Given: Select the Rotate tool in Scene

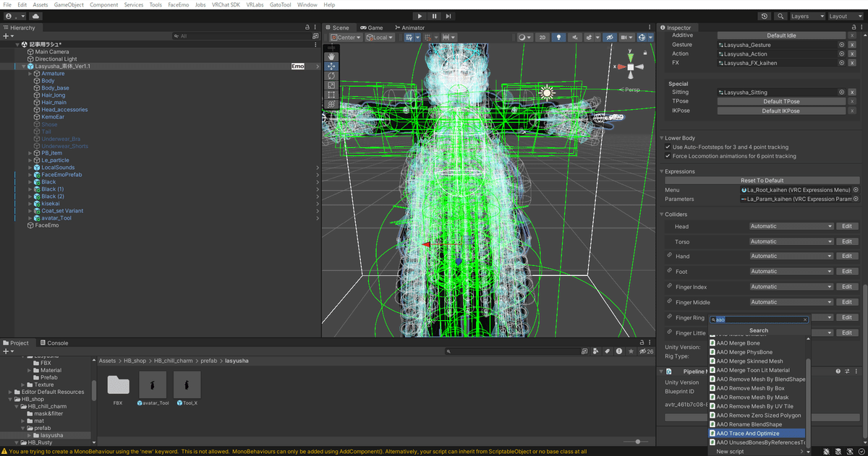Looking at the screenshot, I should click(x=331, y=75).
